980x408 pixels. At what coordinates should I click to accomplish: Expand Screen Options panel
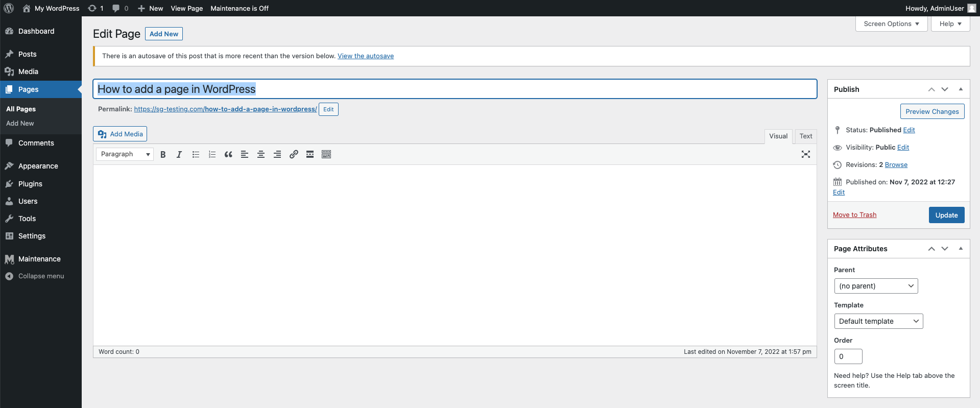click(x=891, y=24)
